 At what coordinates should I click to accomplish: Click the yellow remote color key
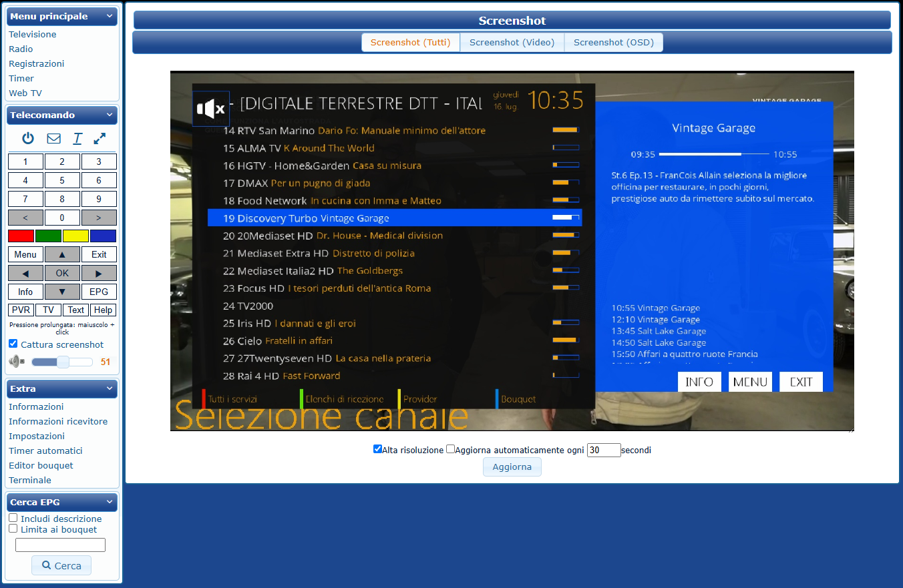(x=75, y=236)
